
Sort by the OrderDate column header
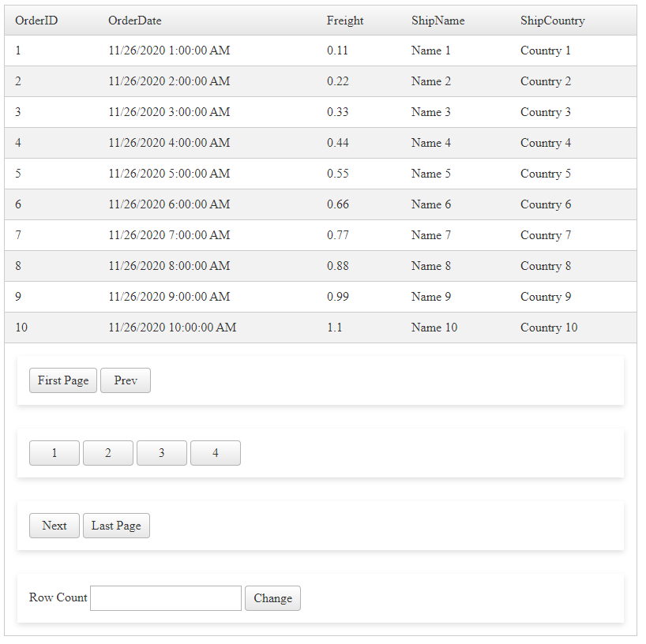tap(135, 21)
